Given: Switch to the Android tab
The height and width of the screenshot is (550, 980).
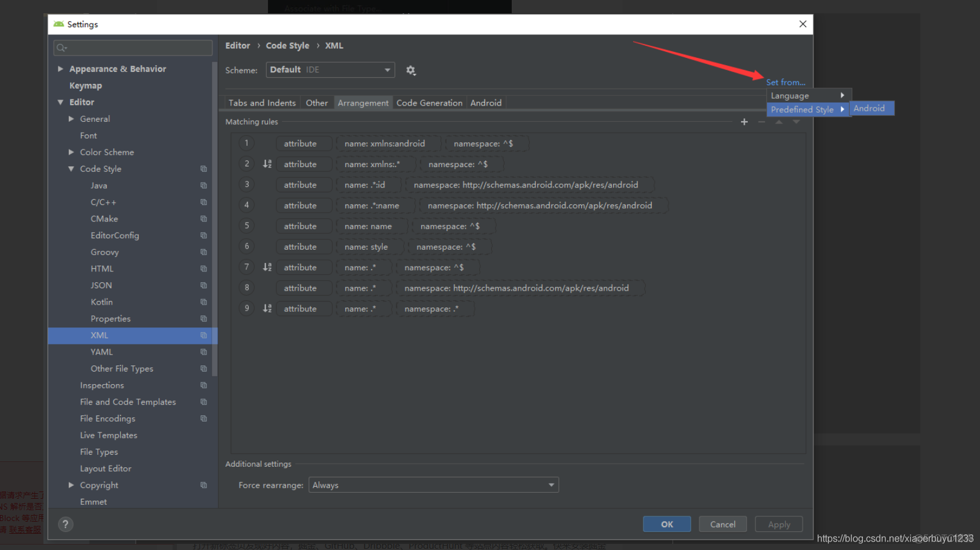Looking at the screenshot, I should pos(486,103).
